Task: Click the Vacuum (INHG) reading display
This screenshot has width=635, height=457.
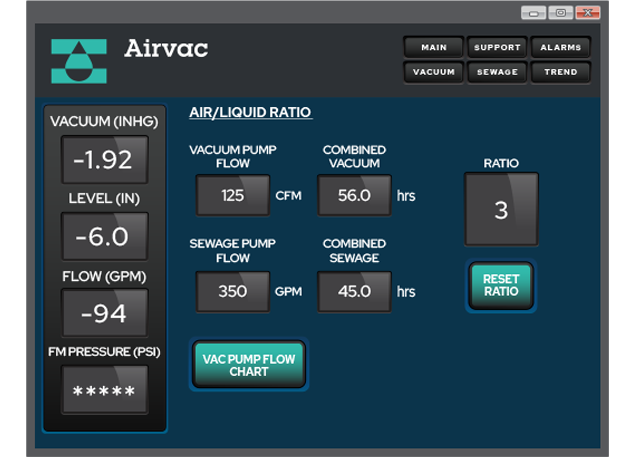Action: tap(104, 160)
